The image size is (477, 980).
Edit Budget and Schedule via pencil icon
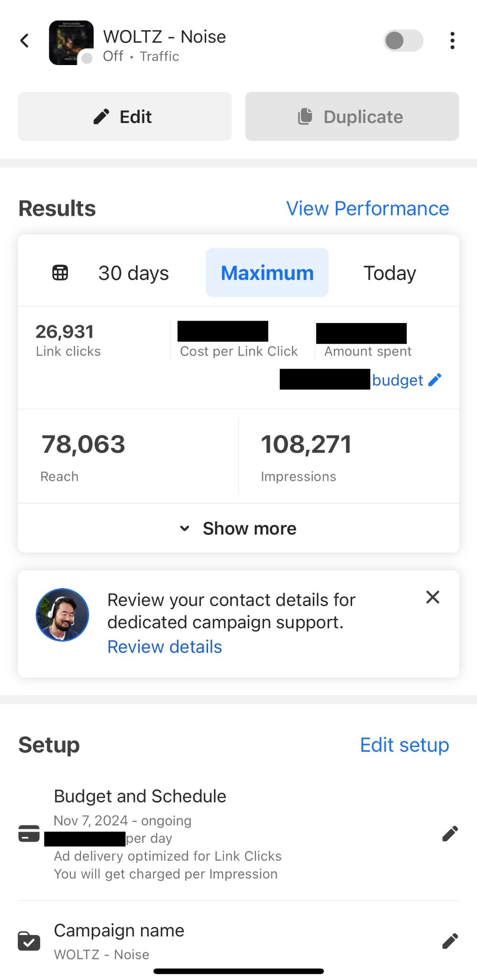(x=450, y=834)
